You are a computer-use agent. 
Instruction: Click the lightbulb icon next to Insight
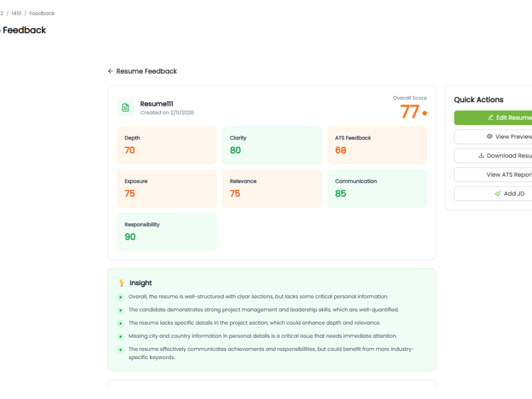click(x=122, y=283)
